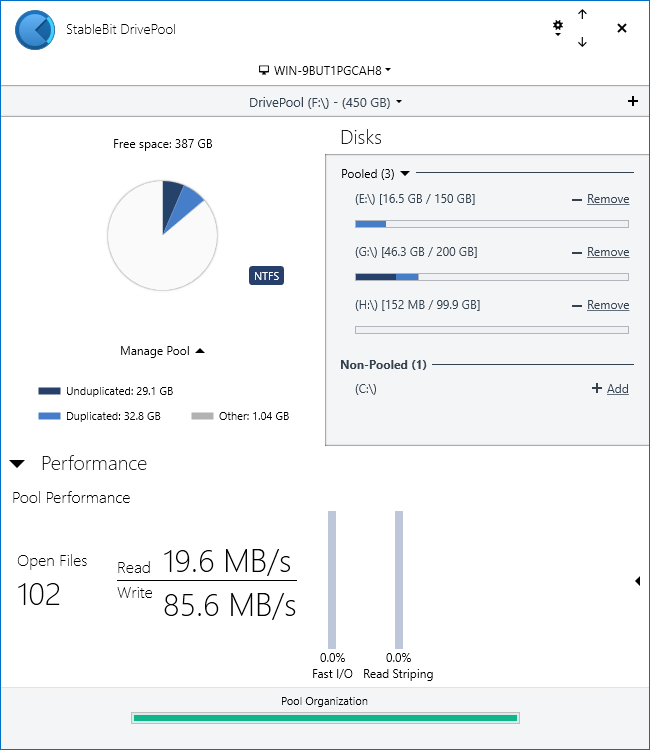
Task: Click the green Pool Organization progress bar
Action: (x=325, y=718)
